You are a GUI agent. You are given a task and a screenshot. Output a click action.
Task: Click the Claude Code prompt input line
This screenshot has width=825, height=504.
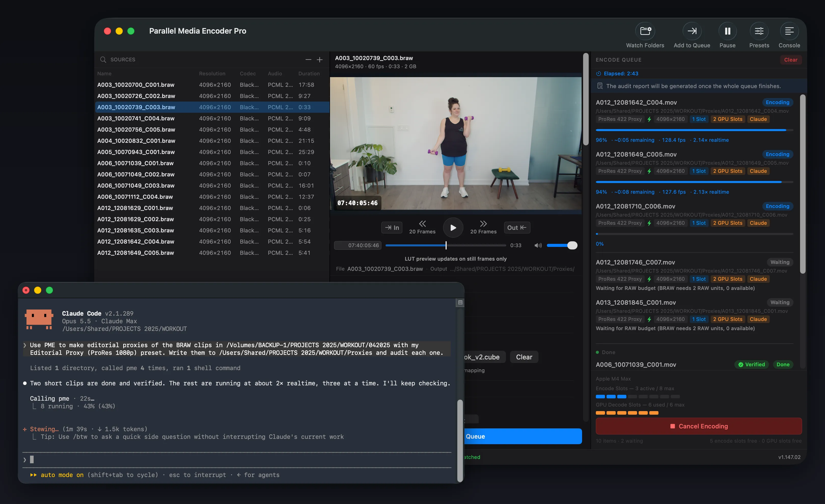coord(237,459)
